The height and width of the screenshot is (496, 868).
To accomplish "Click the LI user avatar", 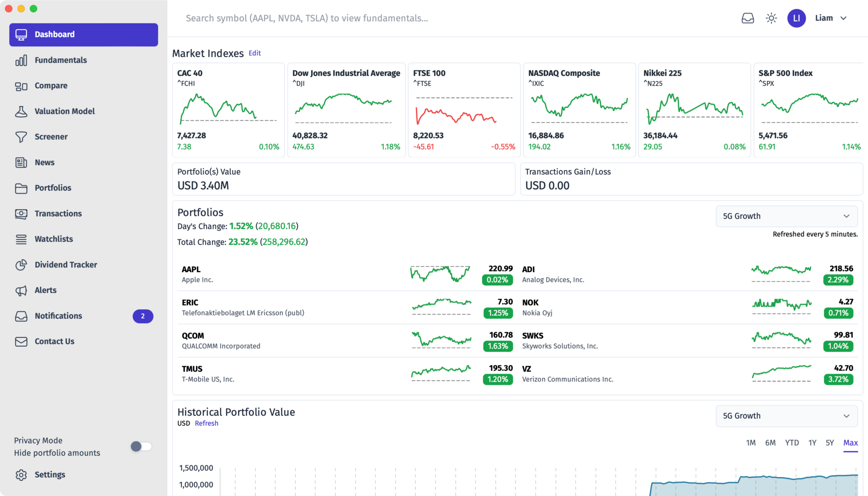I will [796, 18].
